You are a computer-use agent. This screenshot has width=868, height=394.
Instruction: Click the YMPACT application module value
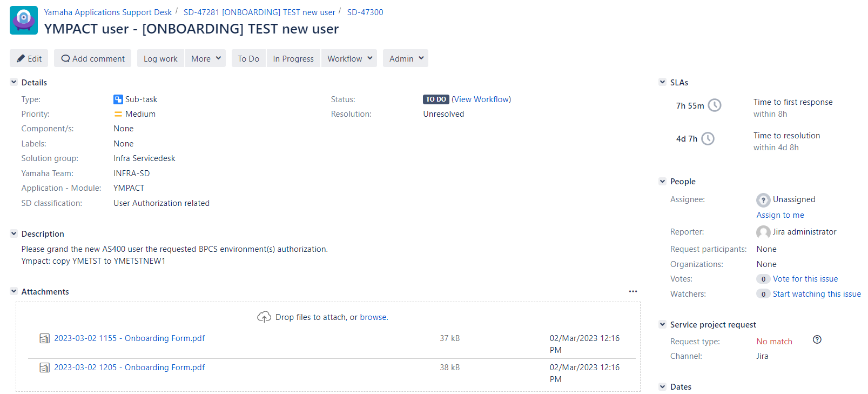(x=129, y=188)
